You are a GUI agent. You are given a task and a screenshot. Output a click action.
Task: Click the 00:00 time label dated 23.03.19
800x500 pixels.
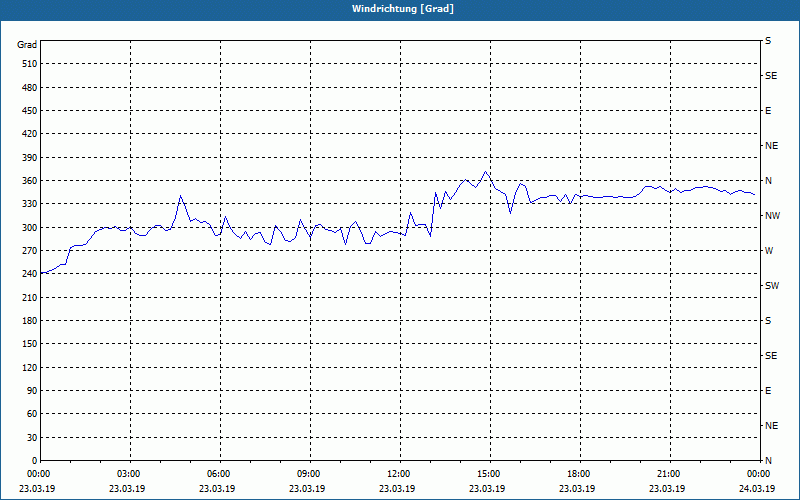point(37,474)
